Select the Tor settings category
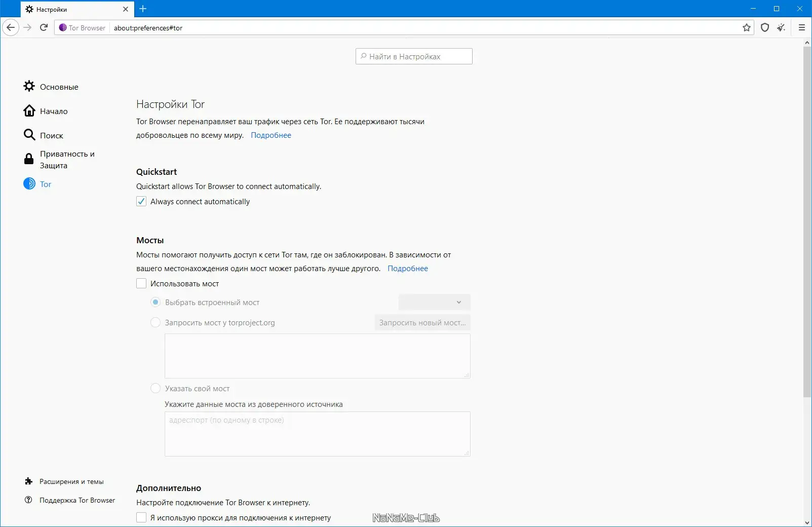Screen dimensions: 812x527 coord(37,184)
